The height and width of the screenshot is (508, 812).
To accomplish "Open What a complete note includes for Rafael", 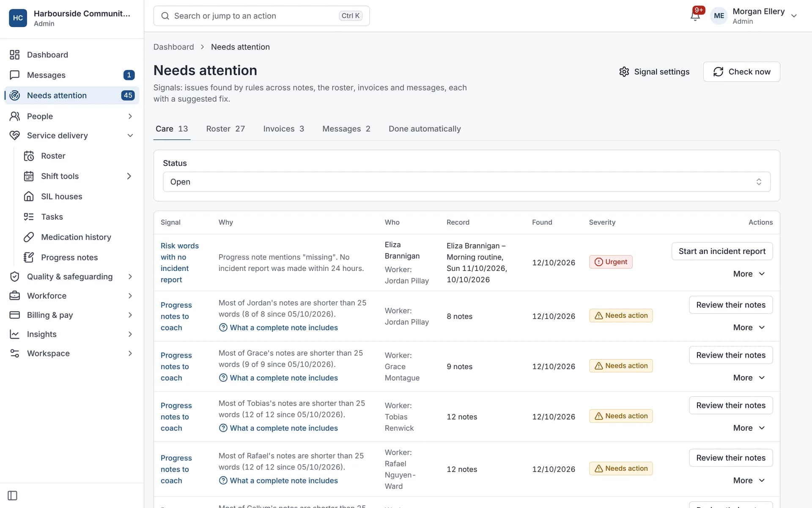I will (x=278, y=480).
